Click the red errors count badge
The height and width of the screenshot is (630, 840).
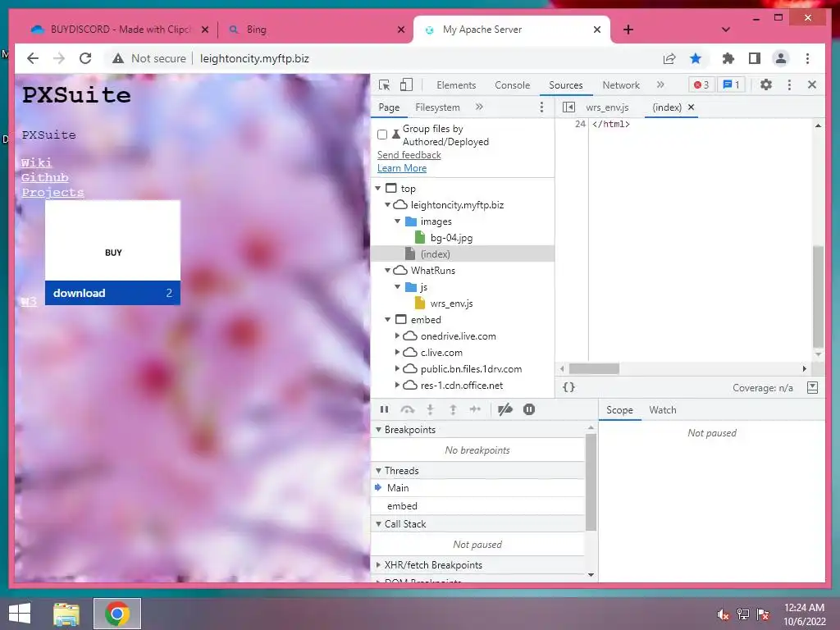click(701, 84)
